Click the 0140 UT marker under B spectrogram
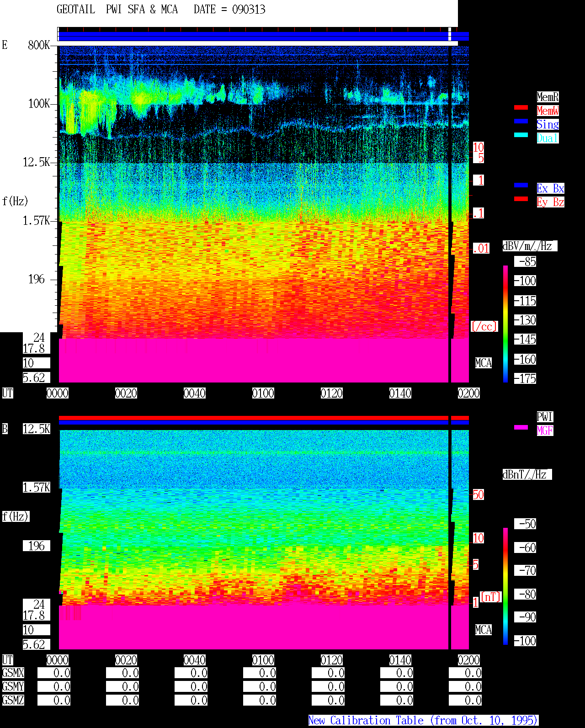 click(x=400, y=660)
